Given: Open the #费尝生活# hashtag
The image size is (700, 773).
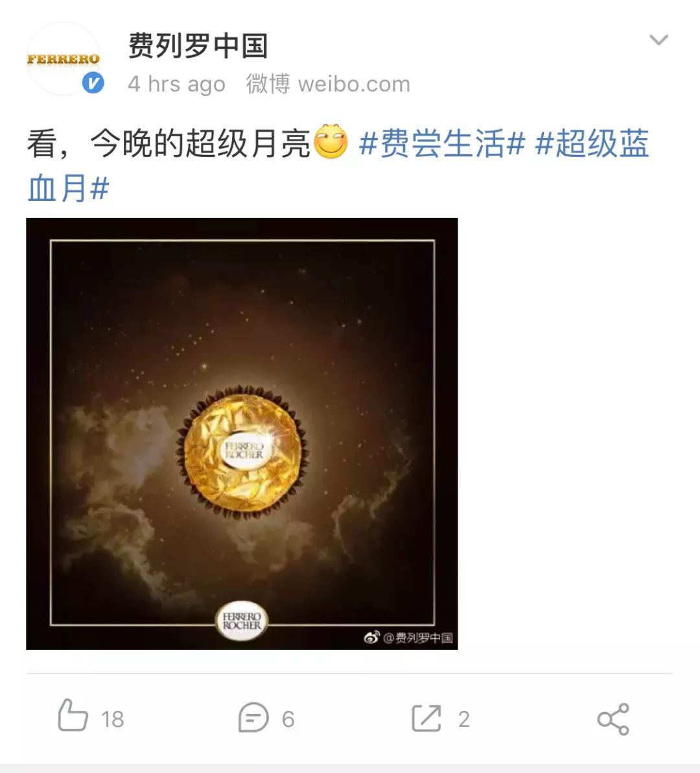Looking at the screenshot, I should (x=442, y=143).
